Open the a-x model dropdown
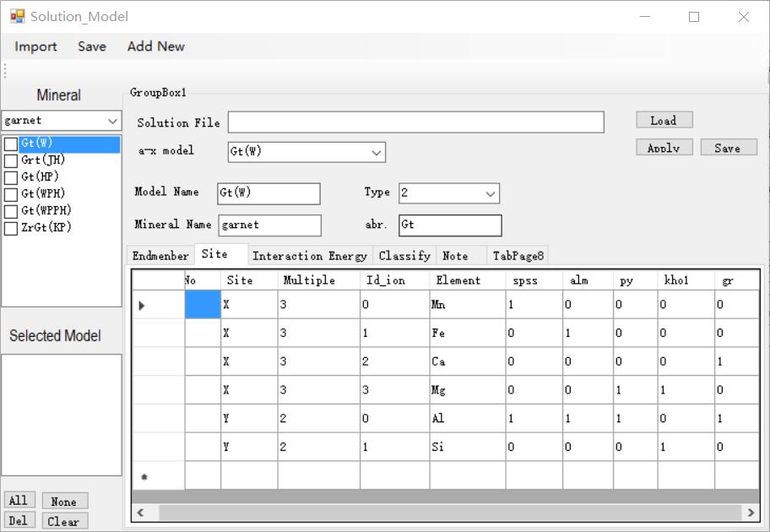The height and width of the screenshot is (532, 770). coord(377,152)
